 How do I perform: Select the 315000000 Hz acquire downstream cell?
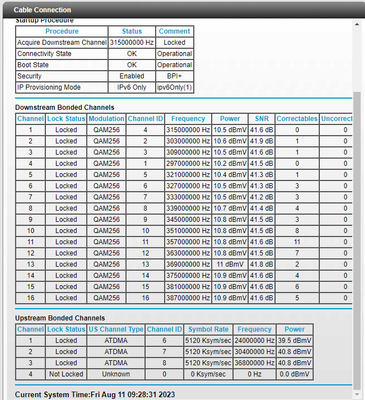pyautogui.click(x=132, y=43)
